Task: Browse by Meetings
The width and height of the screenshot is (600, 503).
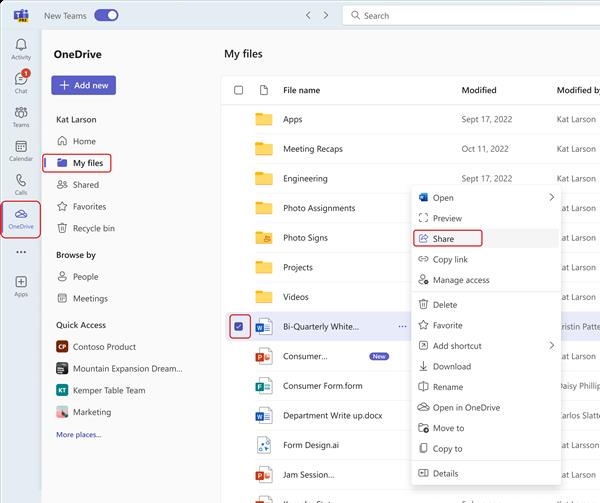Action: (x=82, y=298)
